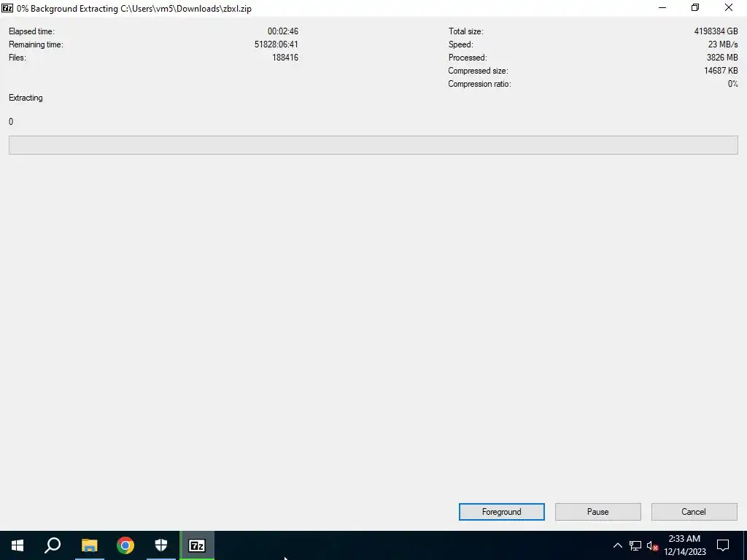Cancel the extraction process
747x560 pixels.
point(694,511)
